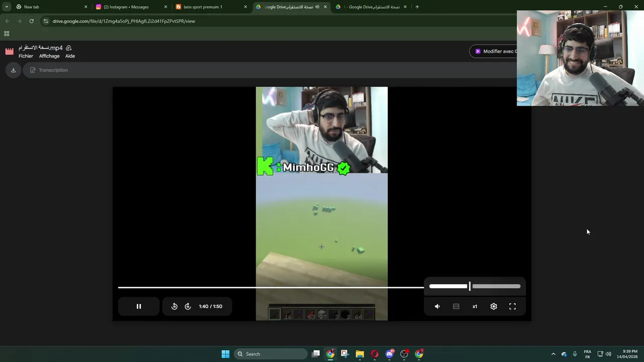The width and height of the screenshot is (644, 362).
Task: Click the Modifier avec button
Action: tap(494, 51)
